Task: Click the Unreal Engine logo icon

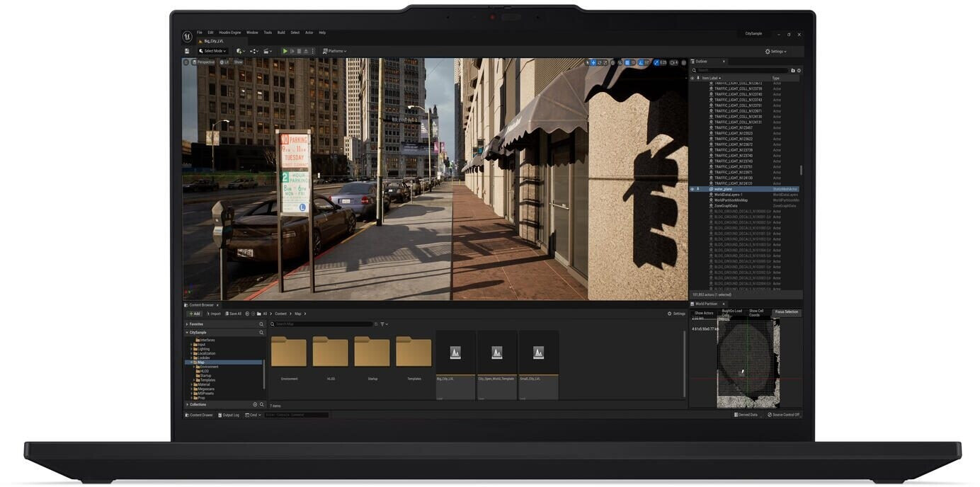Action: 187,36
